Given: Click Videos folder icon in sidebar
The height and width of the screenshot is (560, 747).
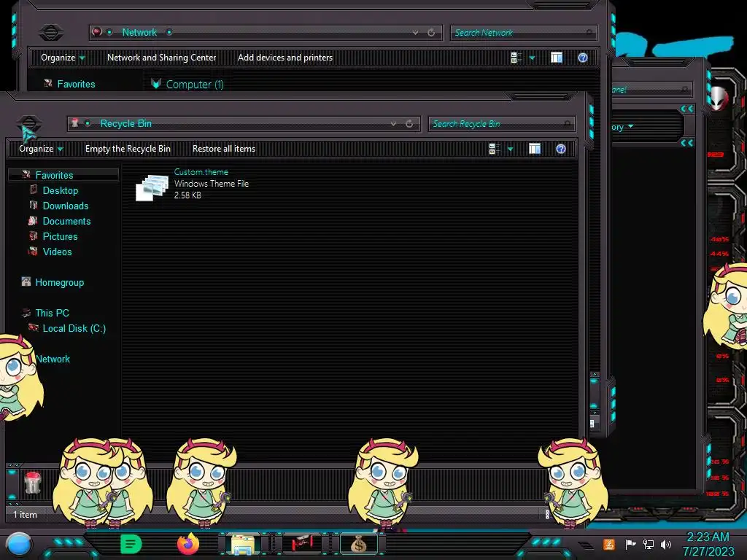Looking at the screenshot, I should point(33,251).
